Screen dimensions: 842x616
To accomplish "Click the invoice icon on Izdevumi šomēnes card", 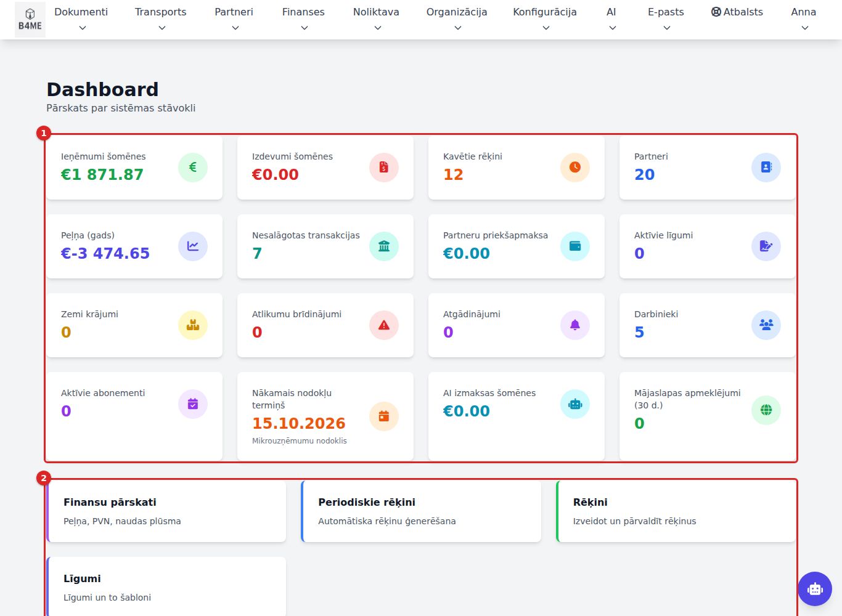I will 384,168.
